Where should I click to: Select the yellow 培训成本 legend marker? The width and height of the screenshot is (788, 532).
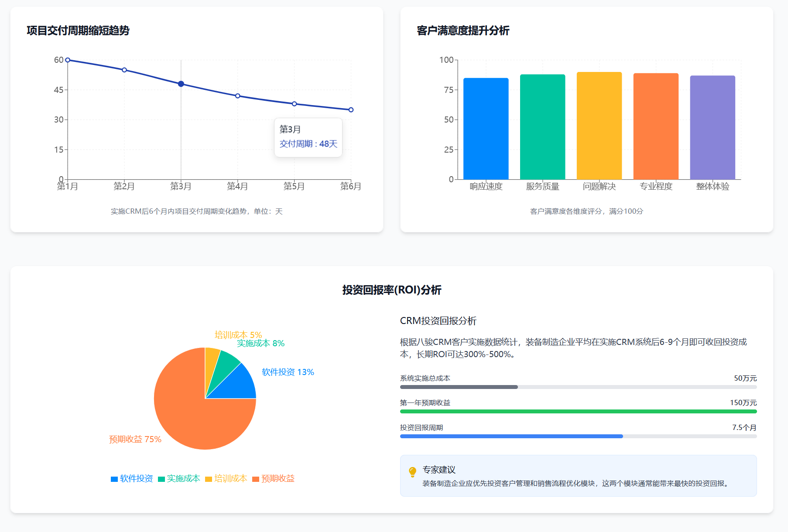pos(209,479)
